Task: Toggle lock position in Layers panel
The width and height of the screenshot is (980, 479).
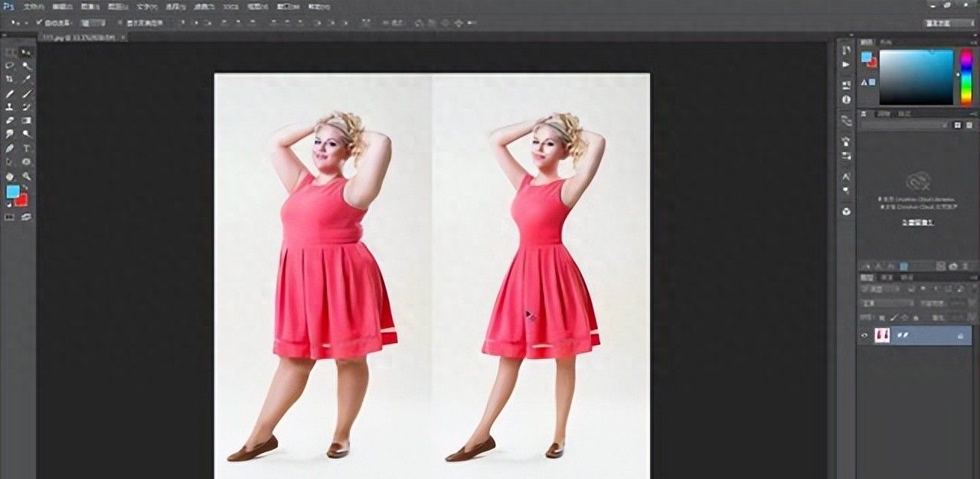Action: coord(904,318)
